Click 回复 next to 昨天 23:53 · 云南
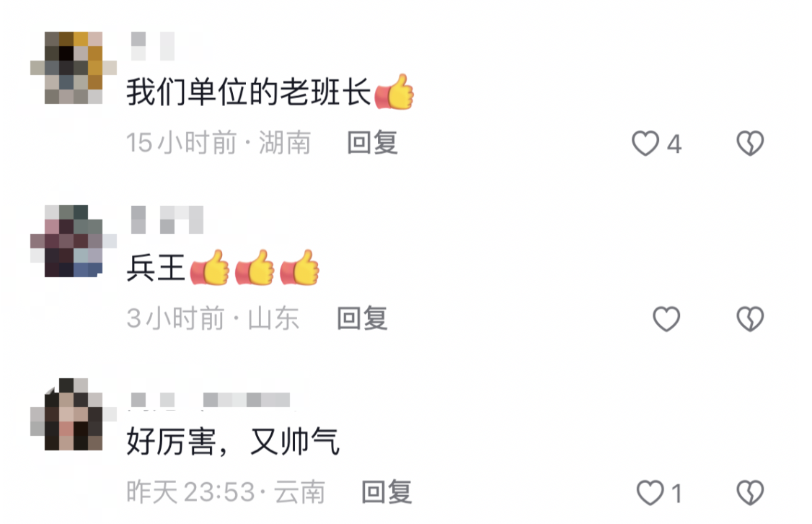This screenshot has height=524, width=812. (x=387, y=492)
